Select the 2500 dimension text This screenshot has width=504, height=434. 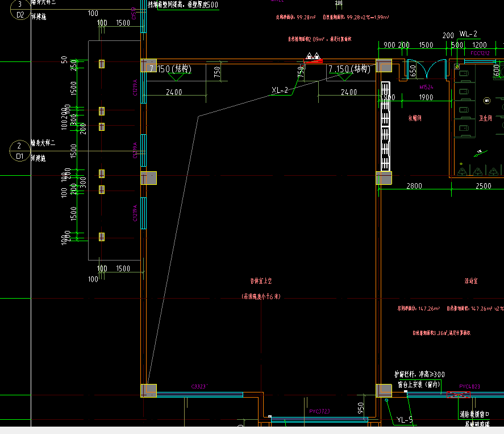[484, 186]
